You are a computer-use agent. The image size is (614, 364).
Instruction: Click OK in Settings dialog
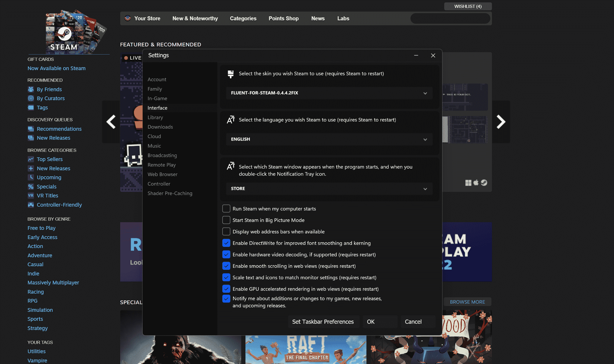(380, 322)
